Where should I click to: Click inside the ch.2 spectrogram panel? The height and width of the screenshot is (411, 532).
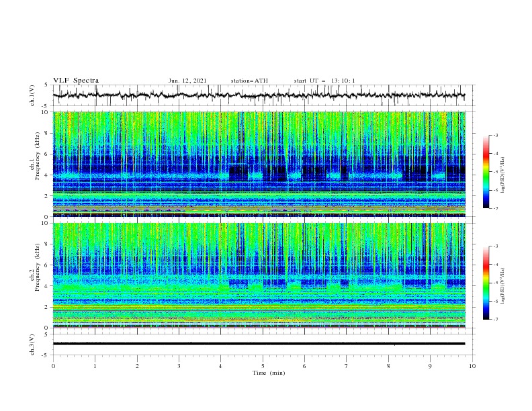coord(259,275)
